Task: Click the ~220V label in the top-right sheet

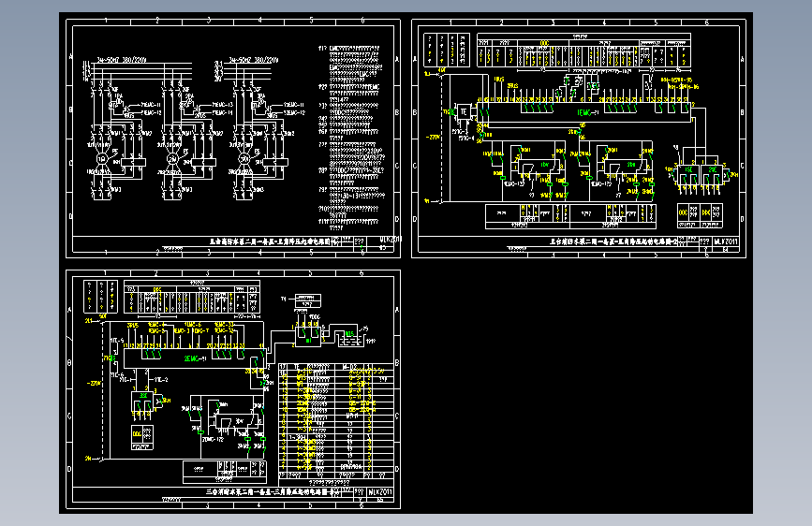Action: point(433,138)
